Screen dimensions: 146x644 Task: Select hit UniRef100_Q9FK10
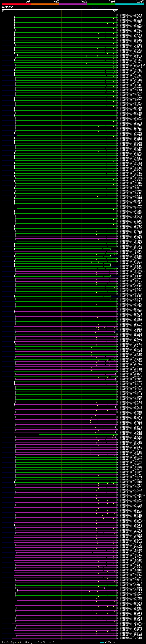pyautogui.click(x=131, y=30)
